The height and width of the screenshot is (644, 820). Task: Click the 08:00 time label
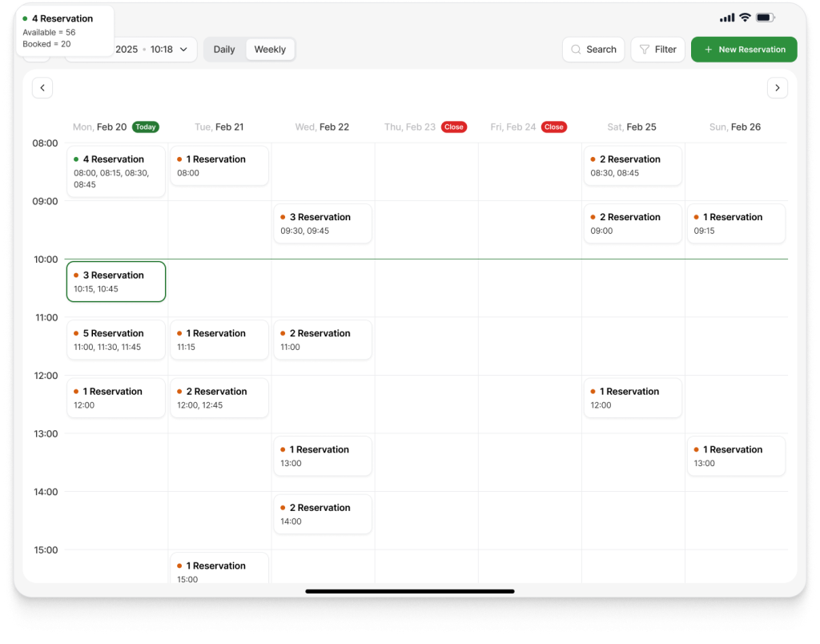click(45, 143)
